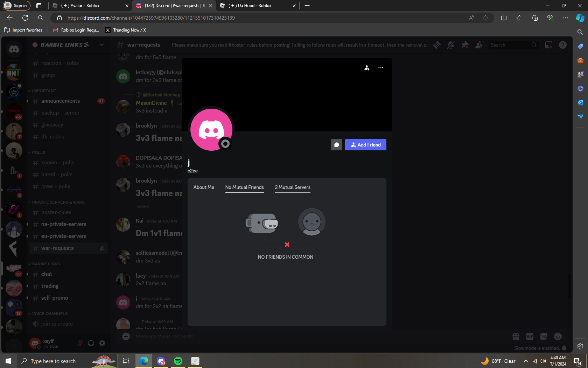
Task: Open the Trending Now / X bookmark
Action: (x=125, y=30)
